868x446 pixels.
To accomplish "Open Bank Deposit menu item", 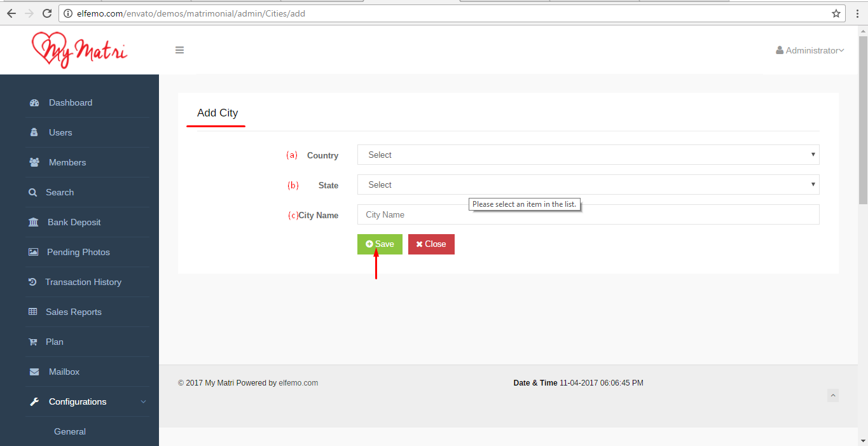I will tap(74, 222).
